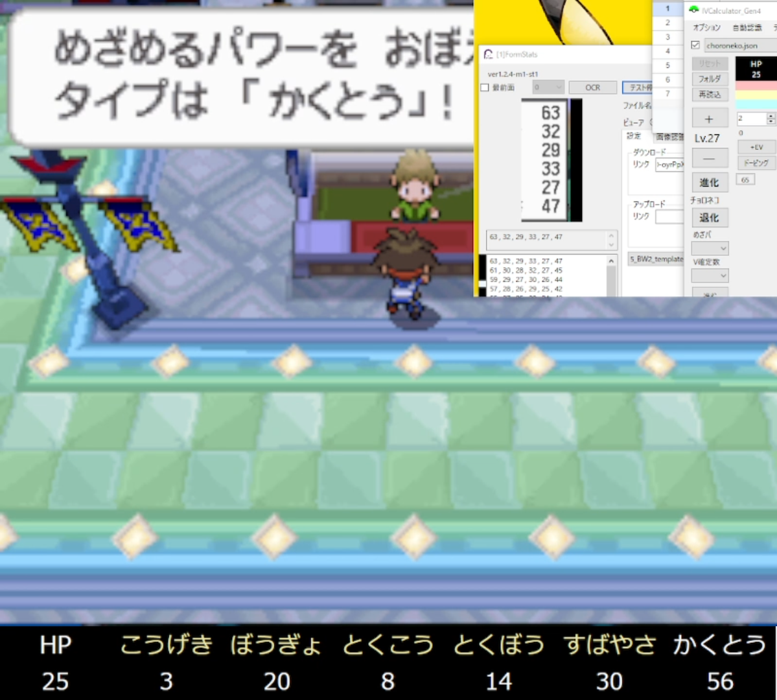Open the choroneko.json file combo box
This screenshot has height=700, width=777.
(x=740, y=45)
